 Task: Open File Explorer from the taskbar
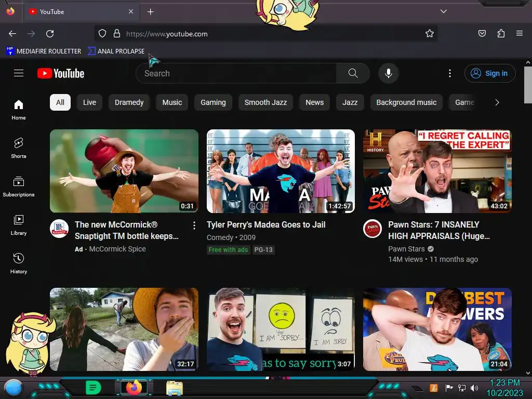tap(175, 388)
